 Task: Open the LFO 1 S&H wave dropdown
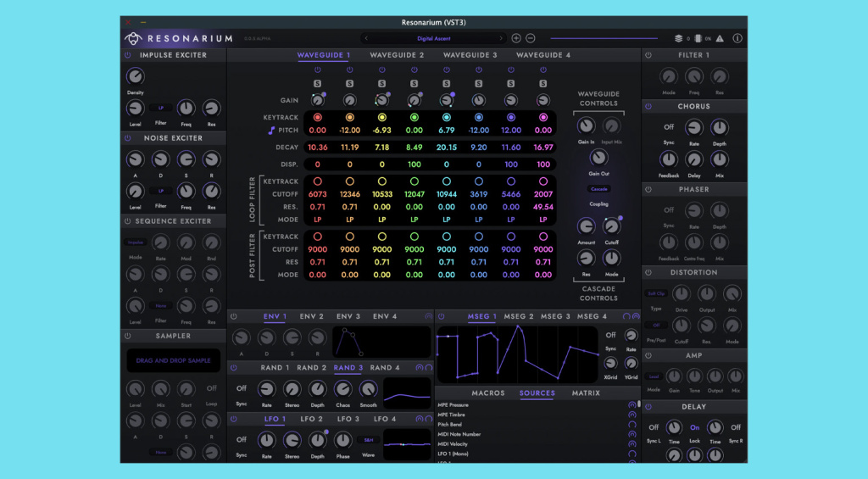coord(368,440)
